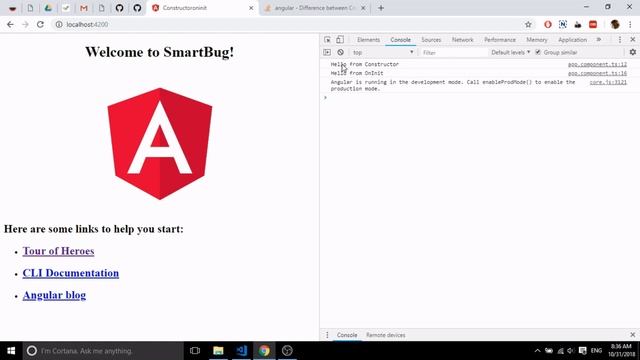
Task: Reload the localhost page
Action: pos(40,24)
